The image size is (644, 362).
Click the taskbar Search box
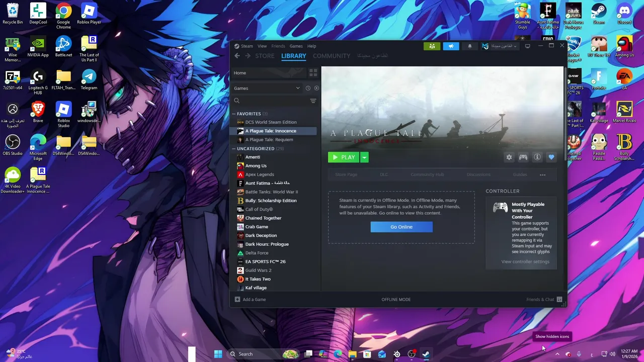(264, 354)
